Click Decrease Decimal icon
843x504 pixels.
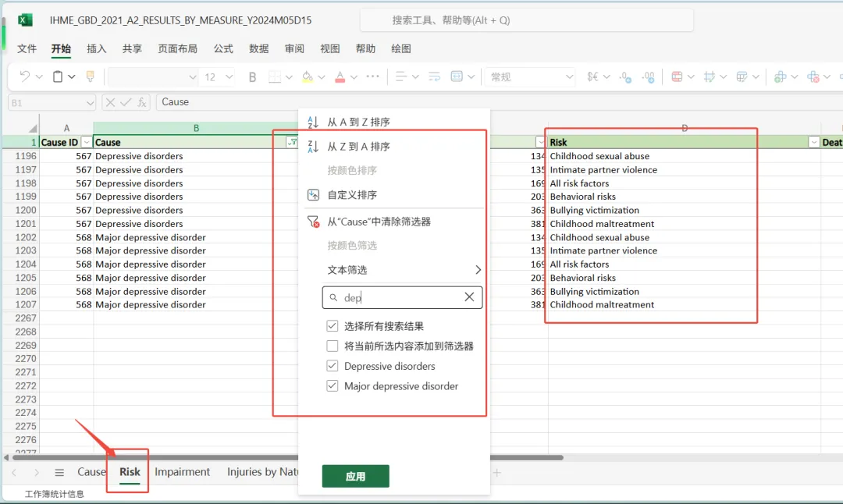click(x=649, y=76)
